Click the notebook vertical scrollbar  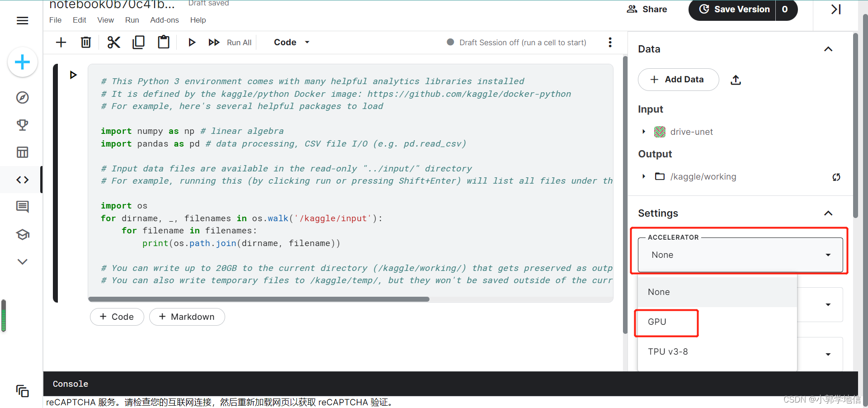(625, 195)
